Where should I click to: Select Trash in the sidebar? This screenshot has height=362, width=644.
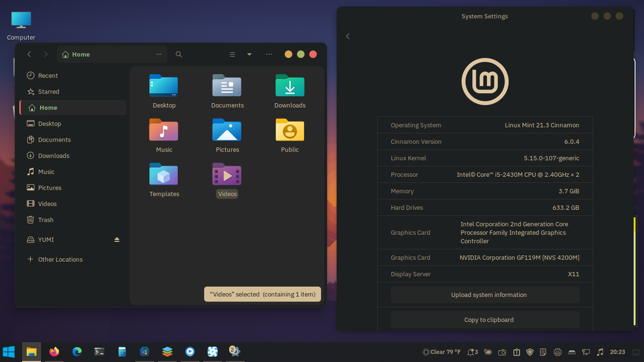point(46,220)
